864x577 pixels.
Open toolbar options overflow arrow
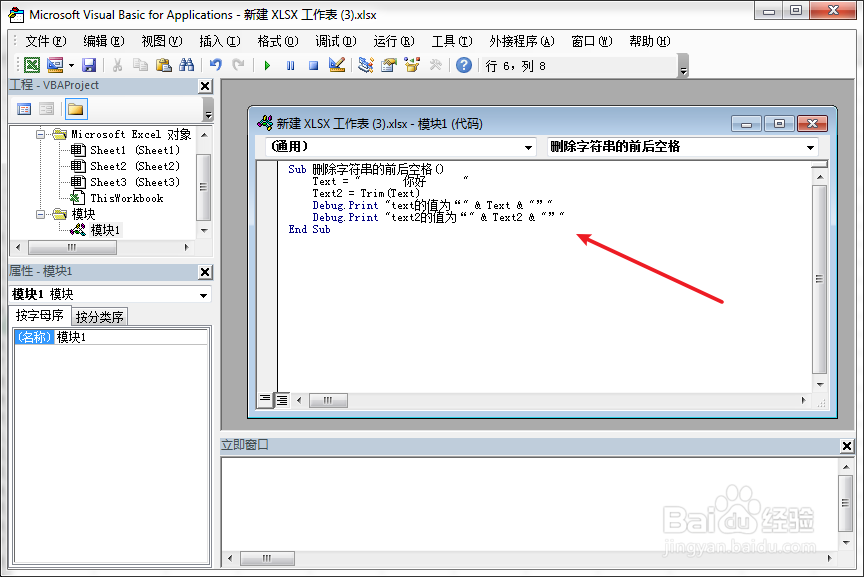tap(683, 66)
